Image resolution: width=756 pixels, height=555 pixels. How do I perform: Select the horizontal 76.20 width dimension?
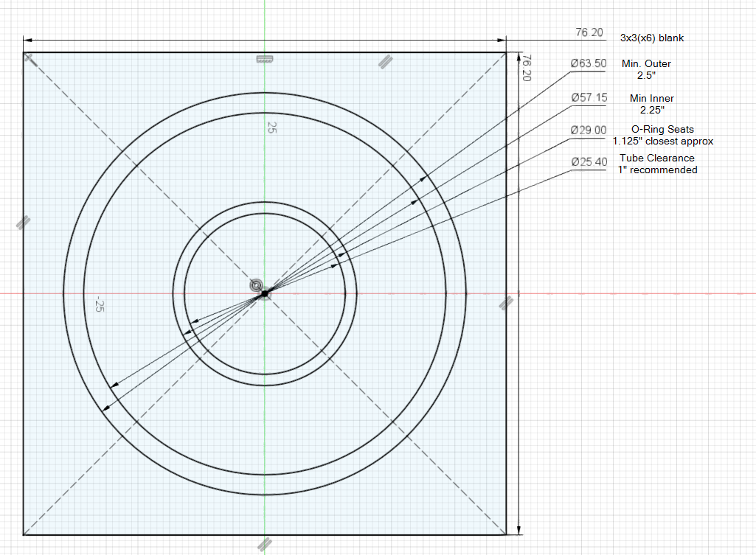pyautogui.click(x=589, y=32)
